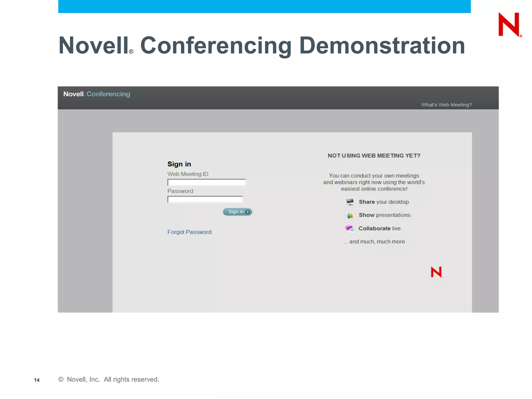Open the Forgot Password link

click(x=189, y=232)
